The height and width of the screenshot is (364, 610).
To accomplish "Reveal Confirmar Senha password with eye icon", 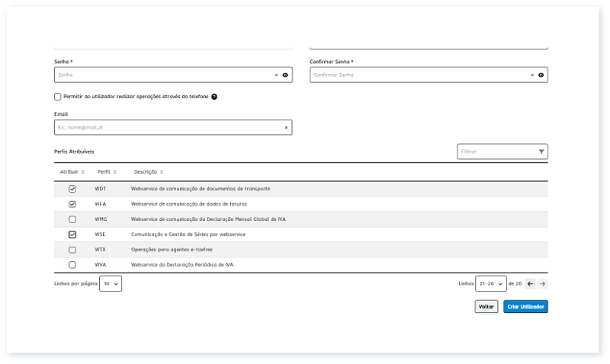I will tap(541, 75).
